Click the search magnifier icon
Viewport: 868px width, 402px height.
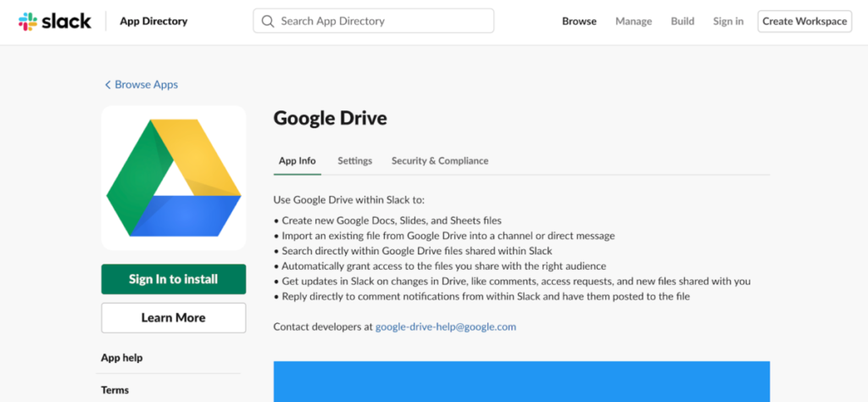[x=268, y=21]
